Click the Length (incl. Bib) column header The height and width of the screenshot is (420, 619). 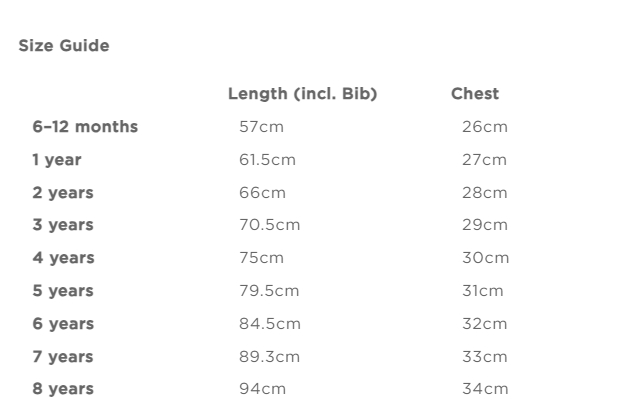(x=302, y=94)
